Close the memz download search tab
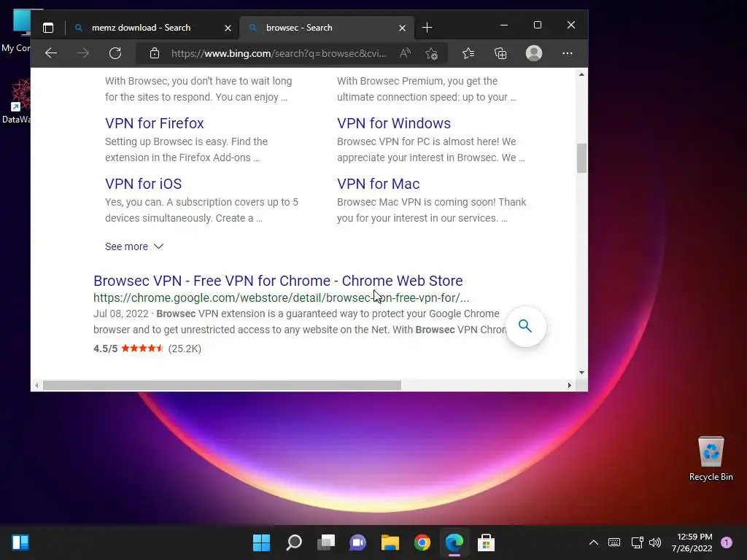The height and width of the screenshot is (560, 747). [228, 28]
